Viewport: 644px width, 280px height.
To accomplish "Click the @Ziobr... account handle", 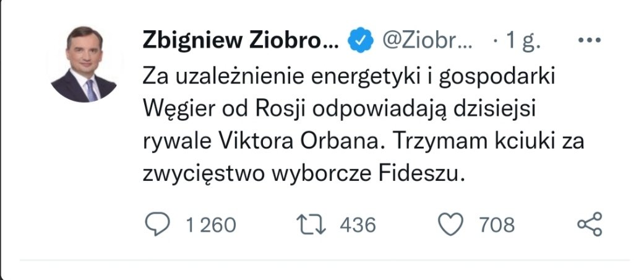I will 428,42.
